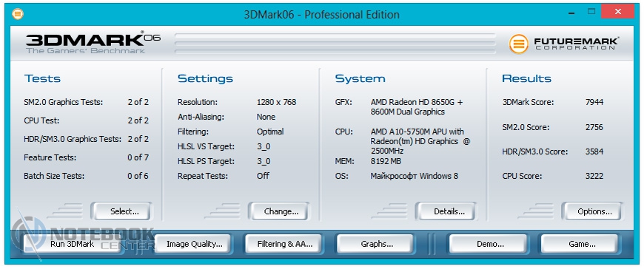The width and height of the screenshot is (644, 269).
Task: Click the HDR/SM3.0 Graphics Tests label
Action: (73, 139)
